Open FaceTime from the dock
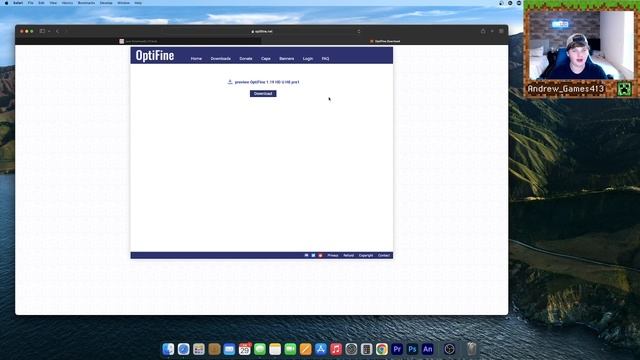Screen dimensions: 640x360 coord(290,349)
